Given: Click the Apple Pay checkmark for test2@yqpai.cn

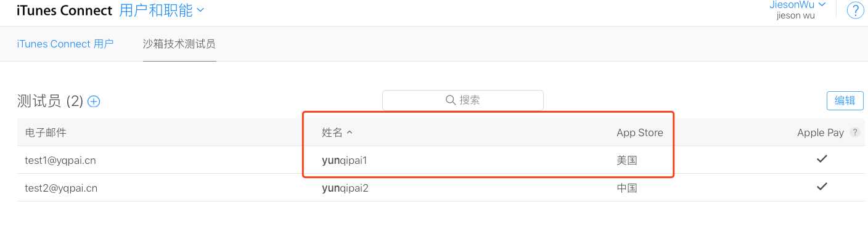Looking at the screenshot, I should 821,186.
